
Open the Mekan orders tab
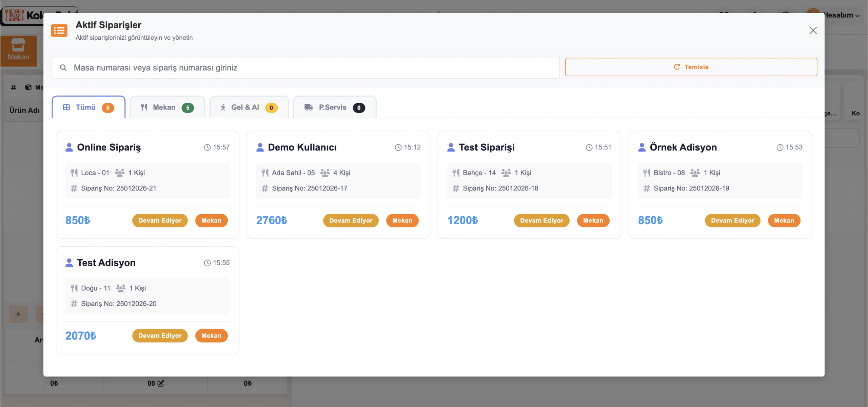[x=167, y=107]
